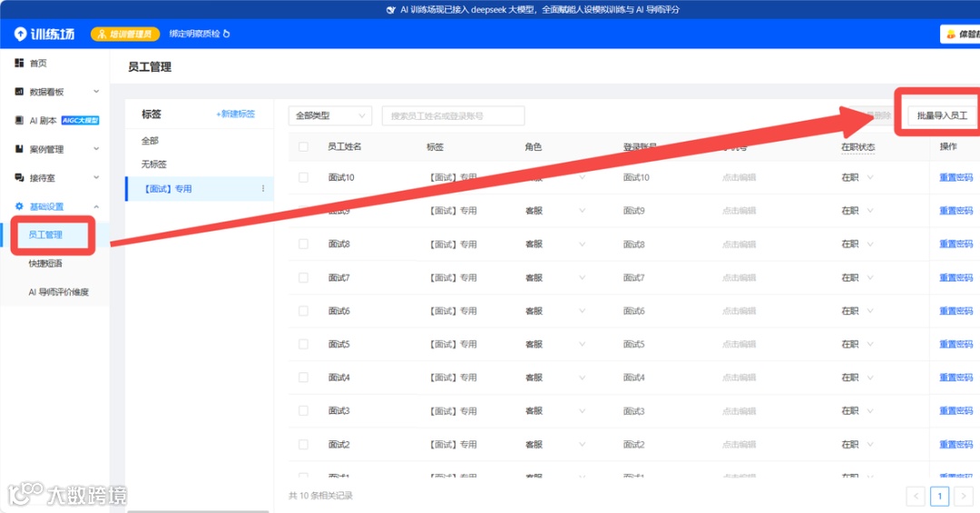The image size is (980, 513).
Task: Click +新建标签 link
Action: [x=236, y=113]
